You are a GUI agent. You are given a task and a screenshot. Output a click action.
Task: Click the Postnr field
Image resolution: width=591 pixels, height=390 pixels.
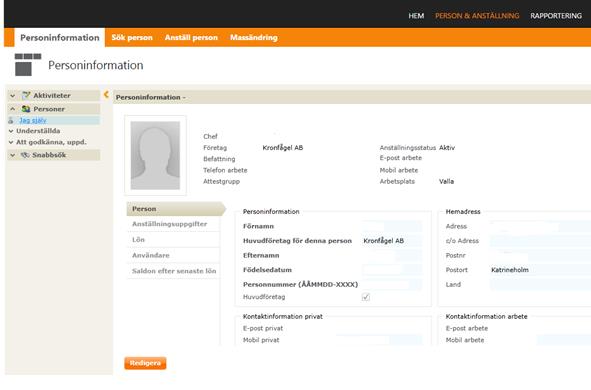point(540,255)
